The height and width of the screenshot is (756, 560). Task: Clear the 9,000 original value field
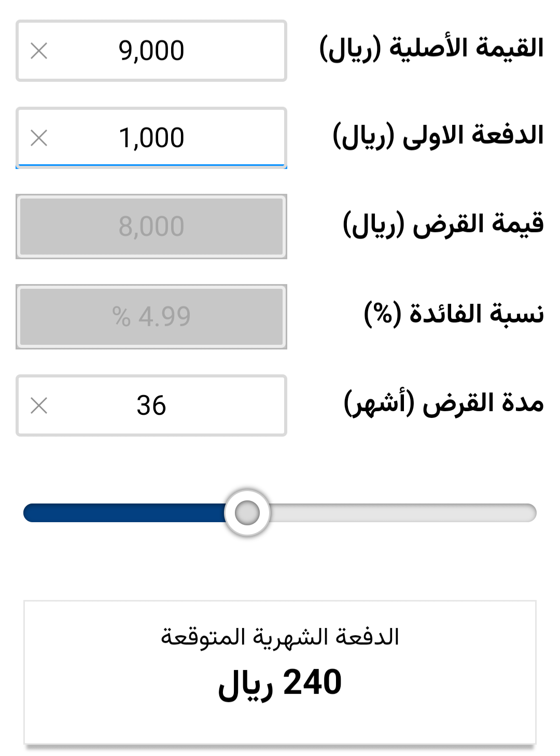pyautogui.click(x=39, y=51)
